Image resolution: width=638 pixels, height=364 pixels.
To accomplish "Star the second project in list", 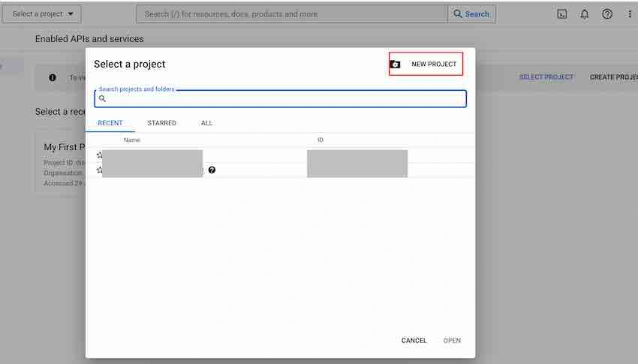I will point(99,170).
